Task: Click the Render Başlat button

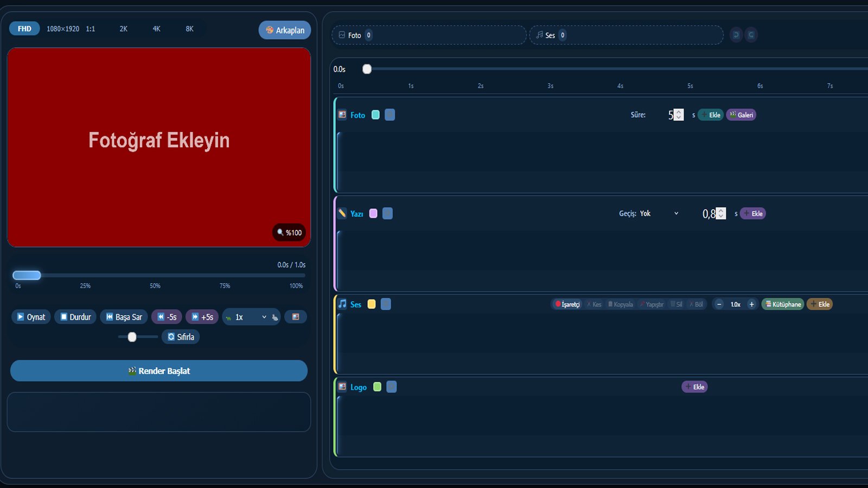Action: (159, 371)
